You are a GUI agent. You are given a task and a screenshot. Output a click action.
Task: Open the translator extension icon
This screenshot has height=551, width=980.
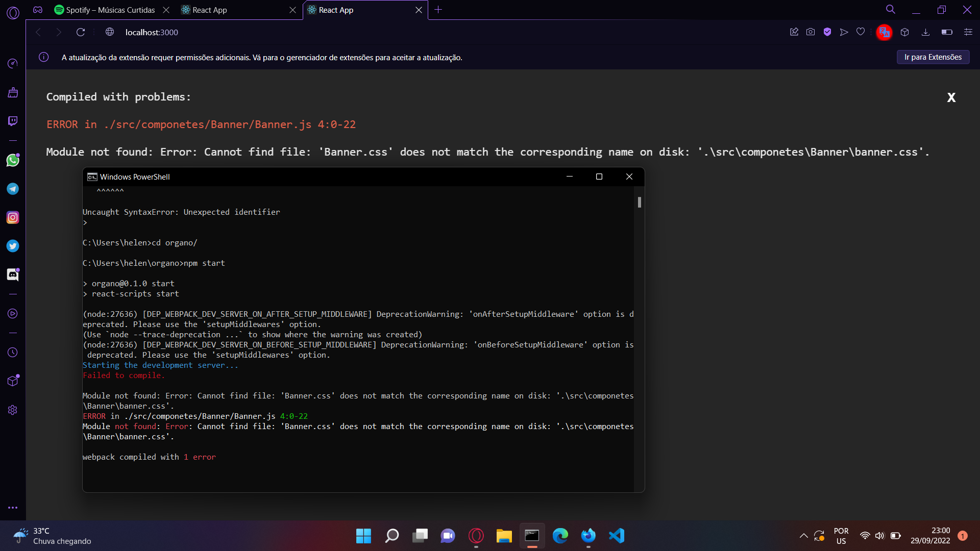(884, 32)
